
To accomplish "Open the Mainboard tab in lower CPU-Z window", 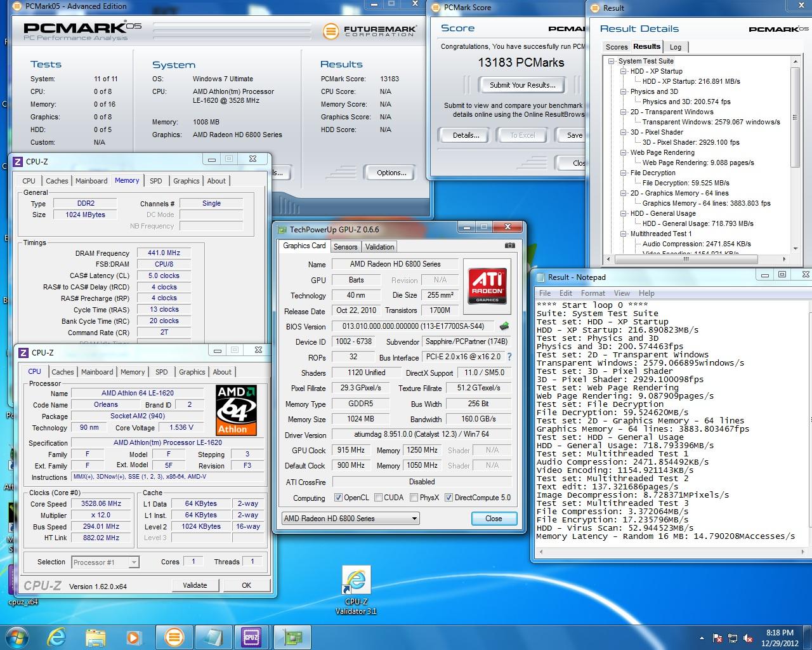I will [97, 372].
